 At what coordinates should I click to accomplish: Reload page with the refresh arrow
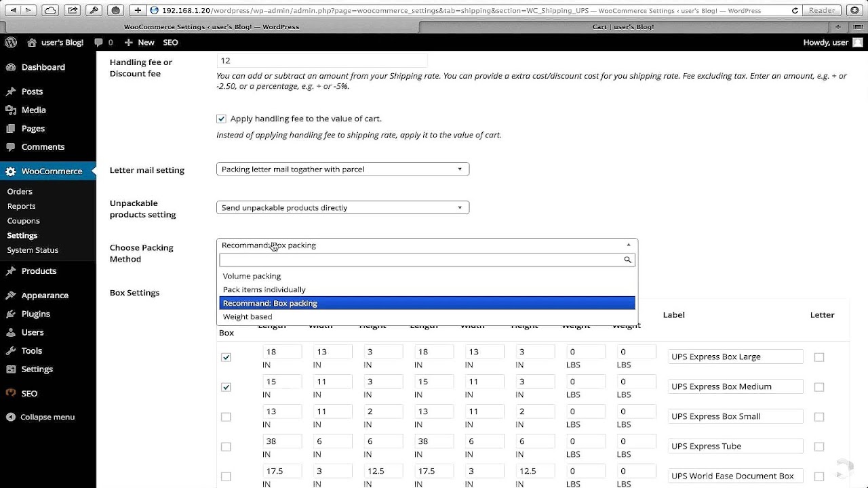coord(795,10)
